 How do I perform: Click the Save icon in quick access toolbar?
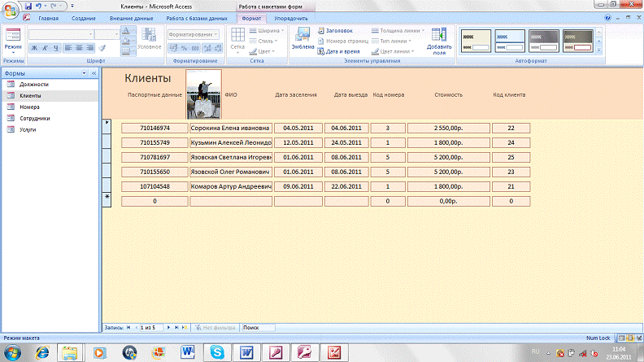click(28, 5)
